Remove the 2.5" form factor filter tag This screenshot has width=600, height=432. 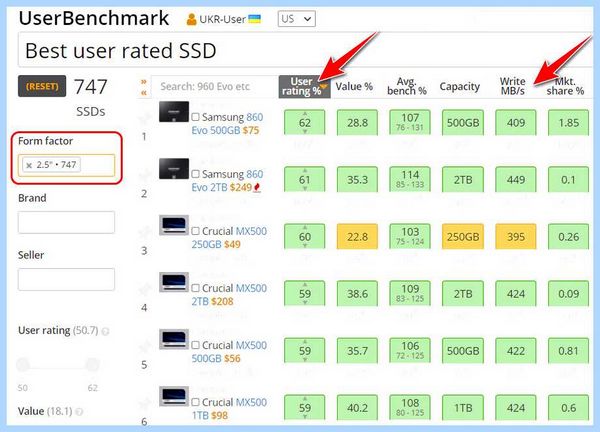[29, 165]
